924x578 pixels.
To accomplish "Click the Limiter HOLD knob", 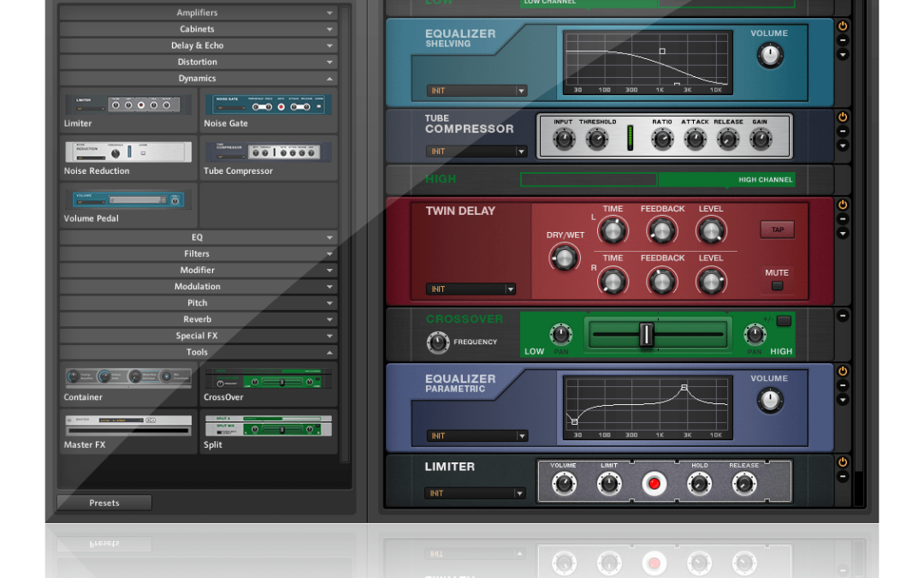I will (x=700, y=484).
